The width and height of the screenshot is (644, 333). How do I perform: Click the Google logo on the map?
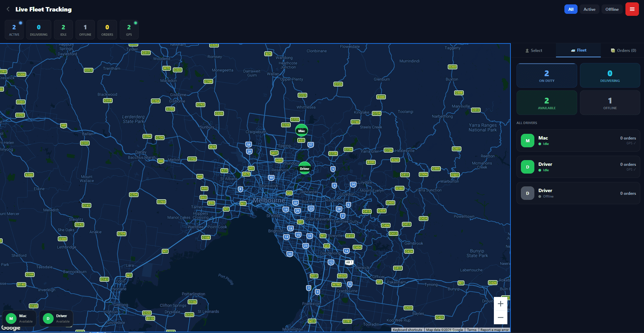pyautogui.click(x=10, y=327)
